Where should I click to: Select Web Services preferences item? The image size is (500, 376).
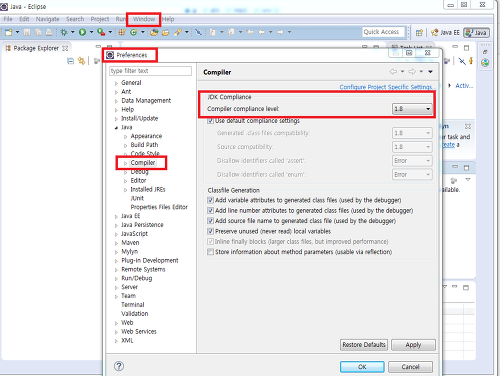(139, 332)
